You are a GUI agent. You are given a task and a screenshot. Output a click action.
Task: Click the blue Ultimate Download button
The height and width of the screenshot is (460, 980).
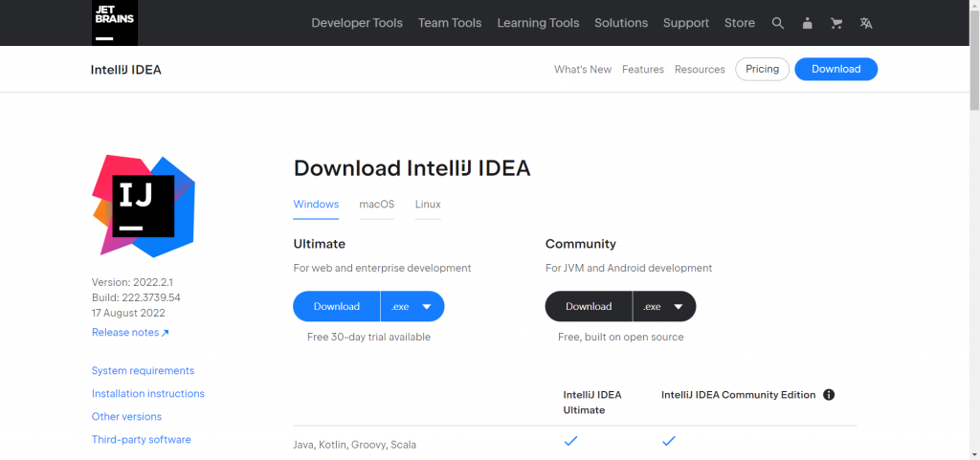click(x=337, y=306)
